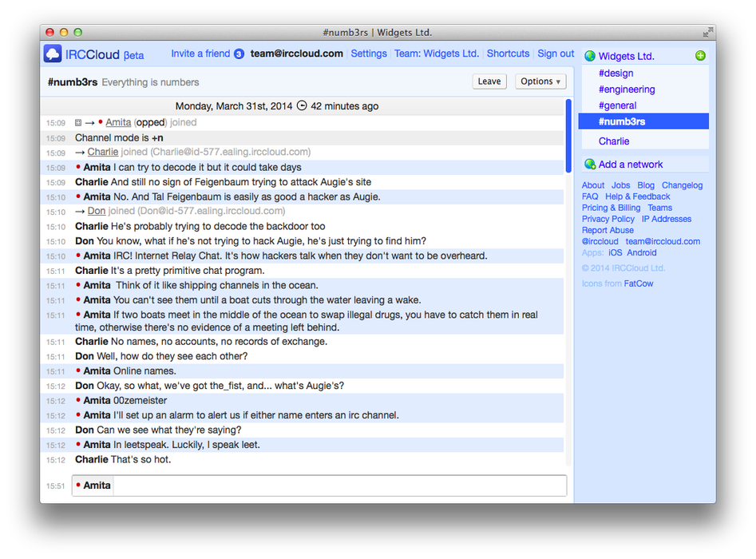Open the Shortcuts menu item

click(508, 54)
